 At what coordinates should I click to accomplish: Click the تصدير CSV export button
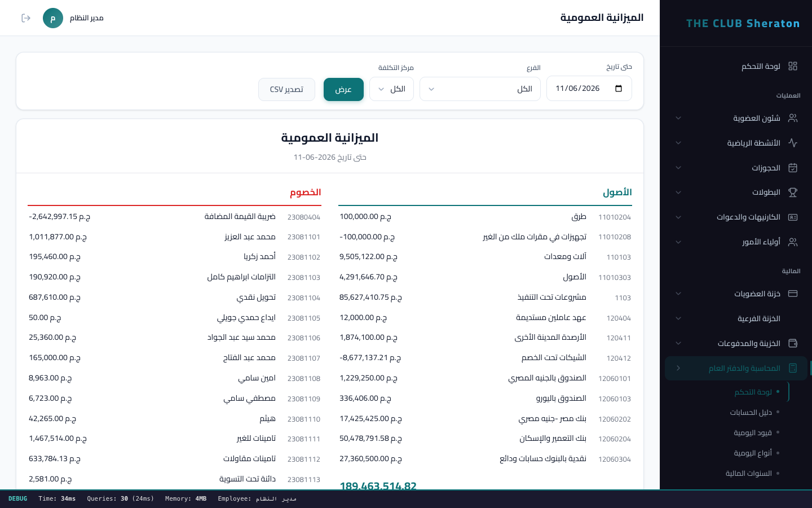pos(286,89)
